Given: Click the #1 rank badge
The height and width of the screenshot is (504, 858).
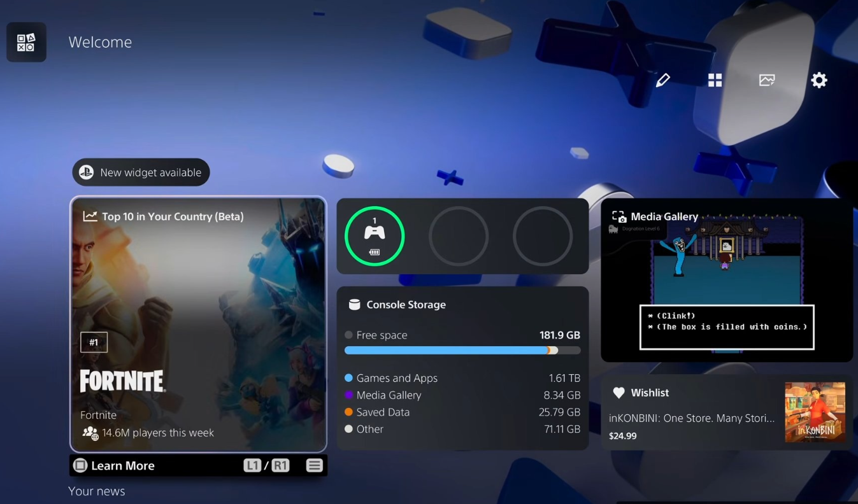Looking at the screenshot, I should pos(94,342).
